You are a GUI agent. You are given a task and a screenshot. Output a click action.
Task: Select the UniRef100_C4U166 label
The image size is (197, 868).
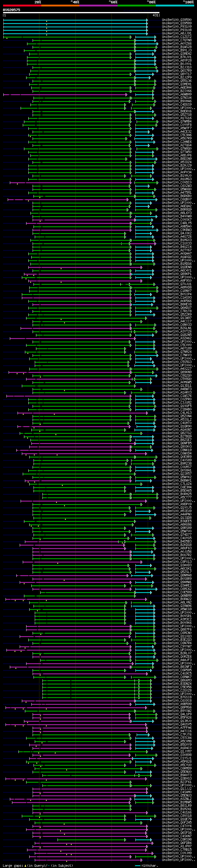pyautogui.click(x=177, y=812)
